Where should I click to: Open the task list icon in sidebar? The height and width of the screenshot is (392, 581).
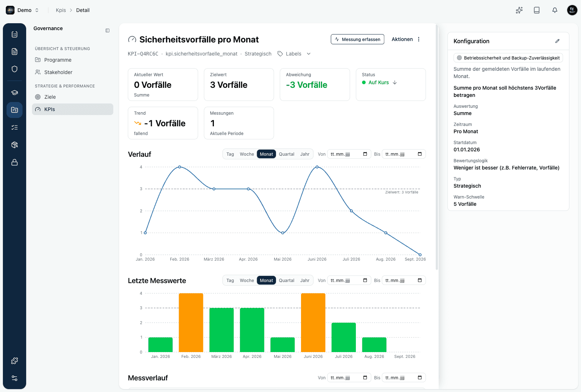coord(15,127)
